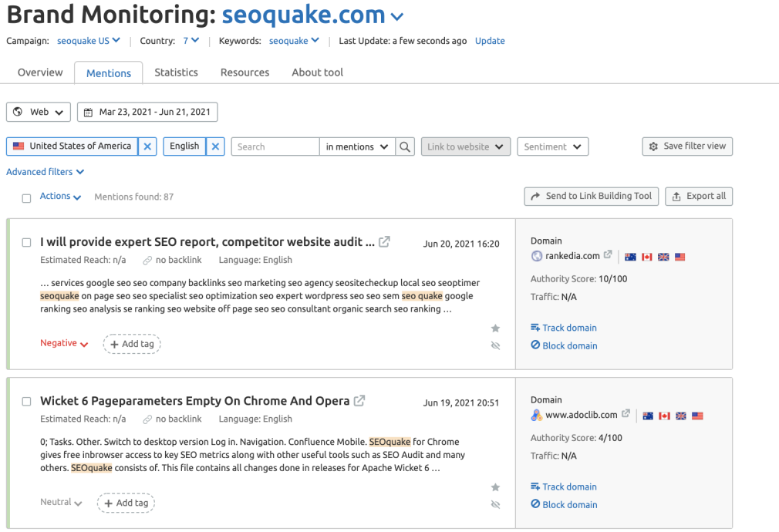Click the Canada flag for adoclib.com
The height and width of the screenshot is (532, 779).
[664, 416]
